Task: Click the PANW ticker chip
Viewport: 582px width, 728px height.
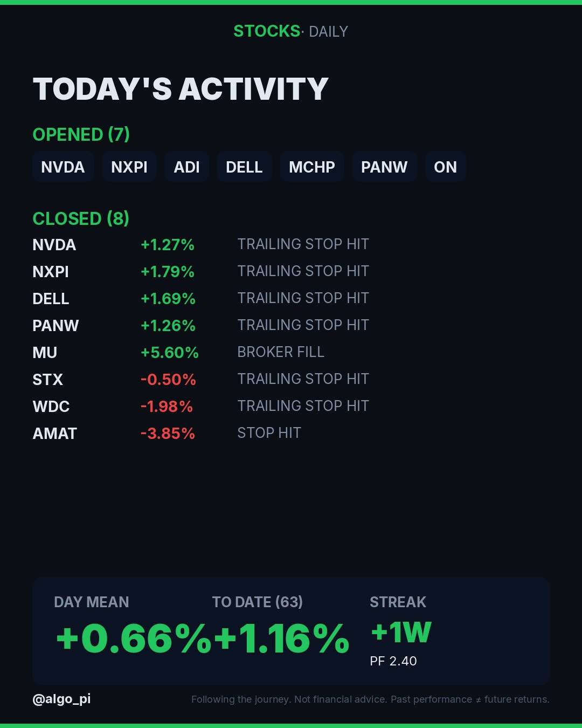Action: point(384,167)
